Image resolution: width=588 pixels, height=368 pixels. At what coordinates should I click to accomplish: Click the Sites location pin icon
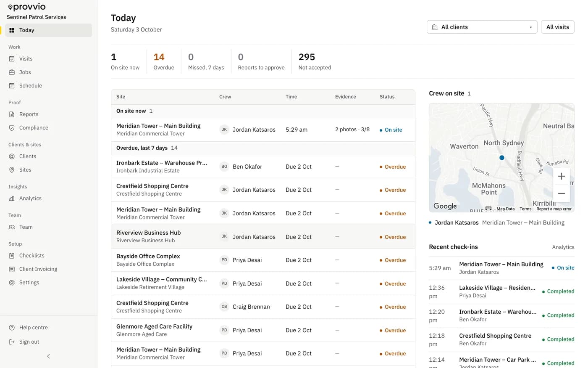(12, 170)
